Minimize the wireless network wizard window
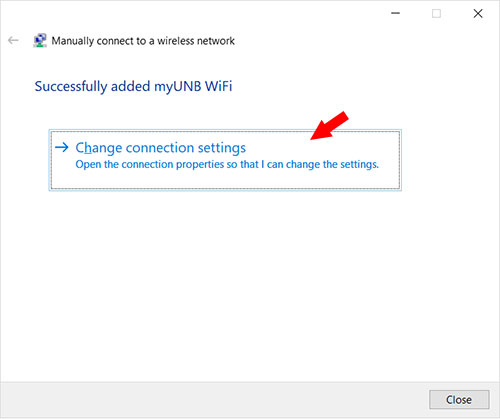The width and height of the screenshot is (500, 419). click(x=395, y=13)
